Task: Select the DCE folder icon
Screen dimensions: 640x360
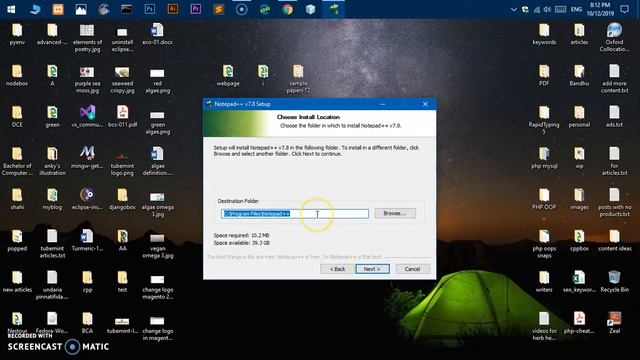Action: coord(17,117)
